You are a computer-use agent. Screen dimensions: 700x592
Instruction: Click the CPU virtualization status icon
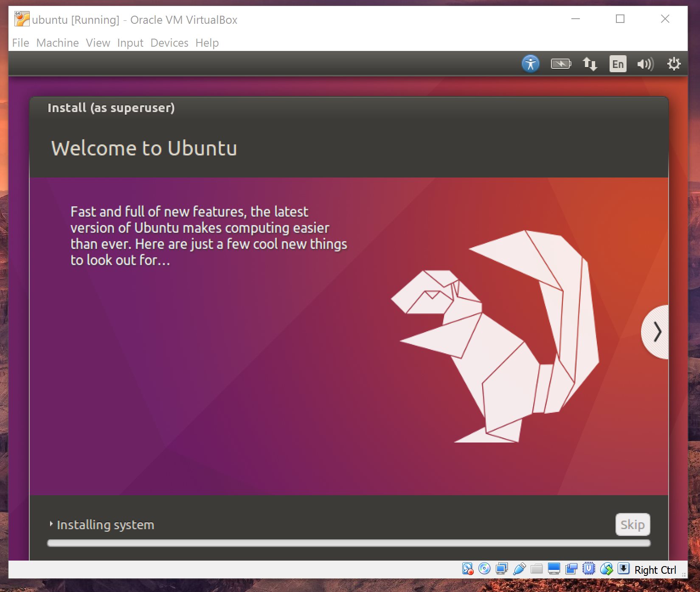point(589,569)
